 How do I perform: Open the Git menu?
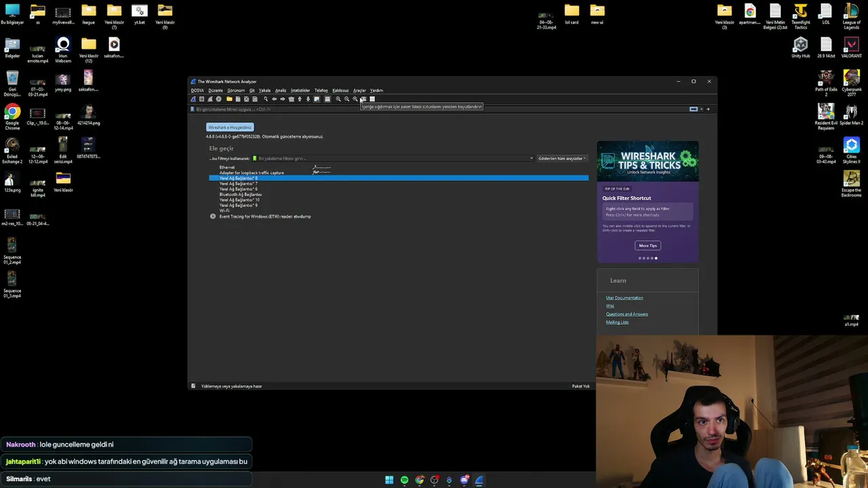coord(252,90)
